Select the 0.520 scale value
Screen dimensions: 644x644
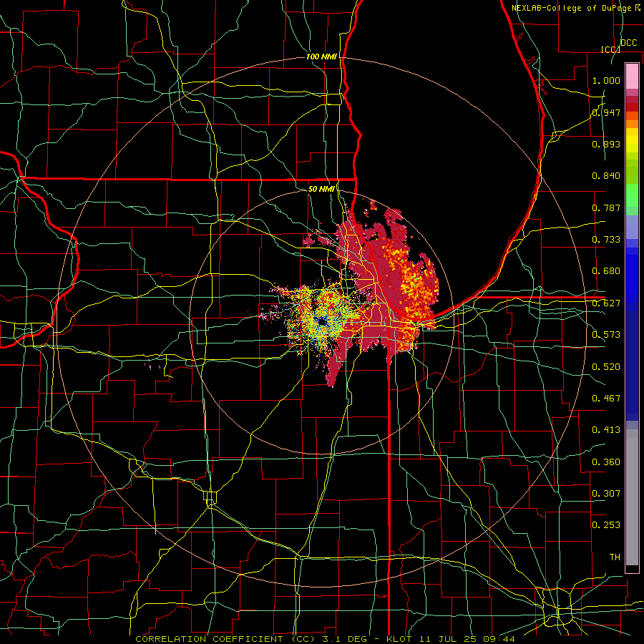coord(606,367)
